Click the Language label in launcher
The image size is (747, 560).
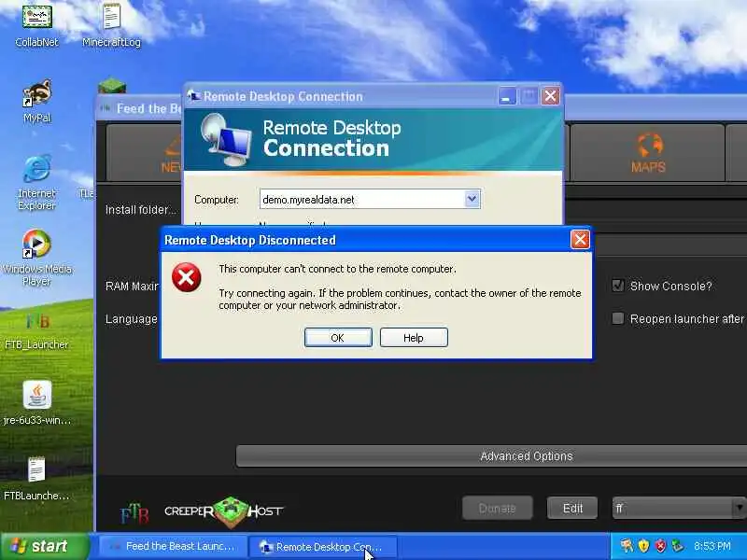132,319
